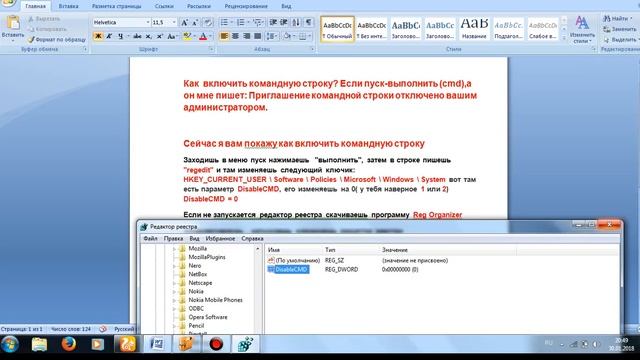Viewport: 640px width, 360px height.
Task: Open the Ссылки ribbon tab
Action: coord(164,7)
